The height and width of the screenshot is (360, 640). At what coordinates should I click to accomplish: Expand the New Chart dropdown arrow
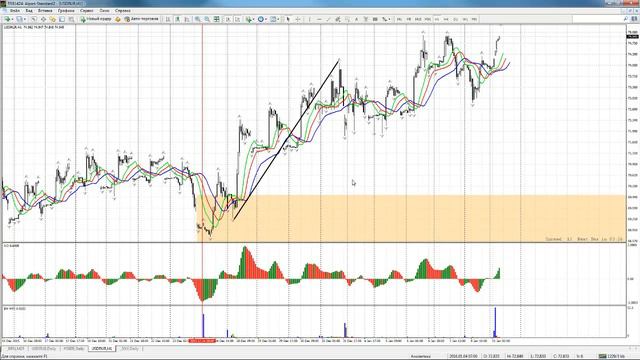13,19
